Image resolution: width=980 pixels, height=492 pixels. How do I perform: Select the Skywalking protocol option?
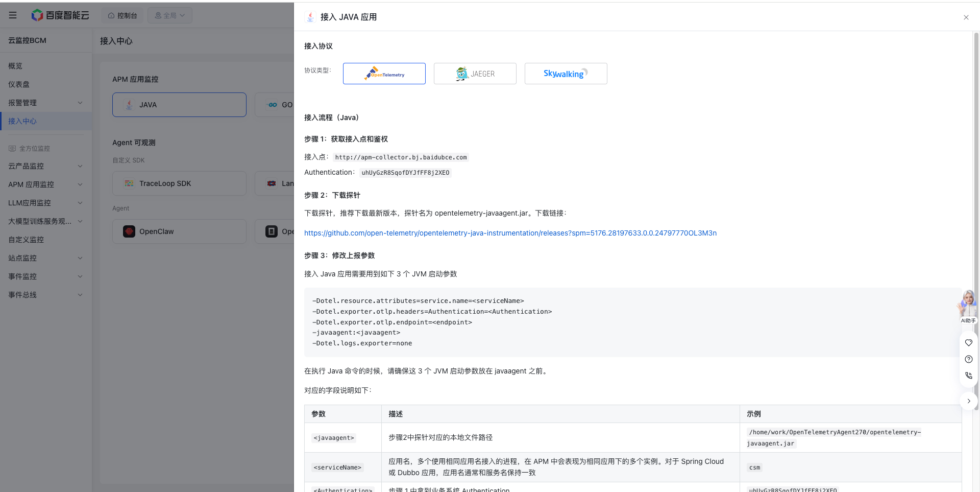click(x=566, y=74)
